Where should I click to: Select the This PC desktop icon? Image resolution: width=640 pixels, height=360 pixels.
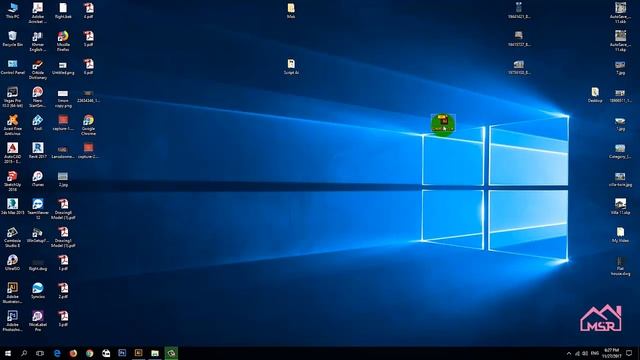pos(13,11)
